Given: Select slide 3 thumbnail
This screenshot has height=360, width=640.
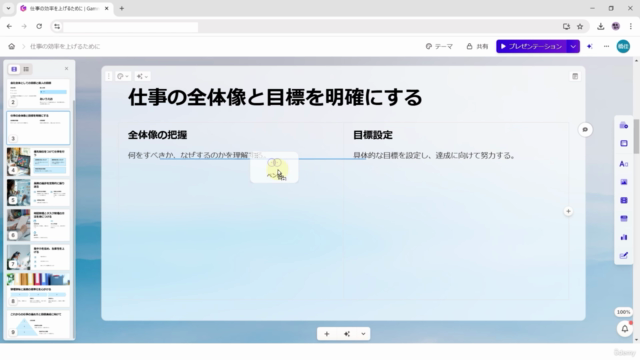Looking at the screenshot, I should pyautogui.click(x=38, y=128).
